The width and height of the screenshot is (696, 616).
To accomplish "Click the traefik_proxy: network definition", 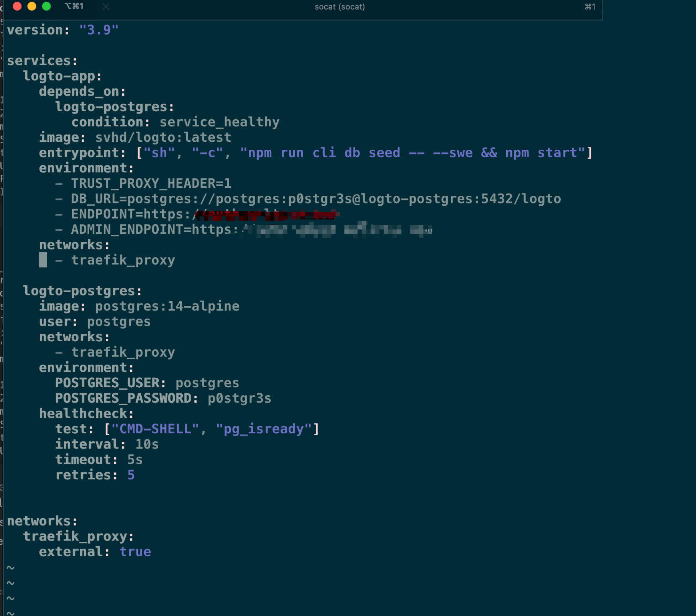I will [79, 536].
